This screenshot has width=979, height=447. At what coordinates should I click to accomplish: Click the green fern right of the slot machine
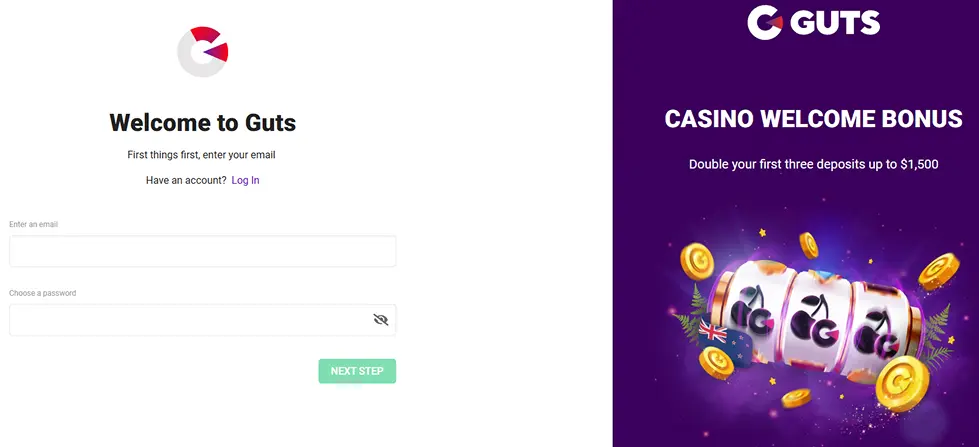pos(935,337)
